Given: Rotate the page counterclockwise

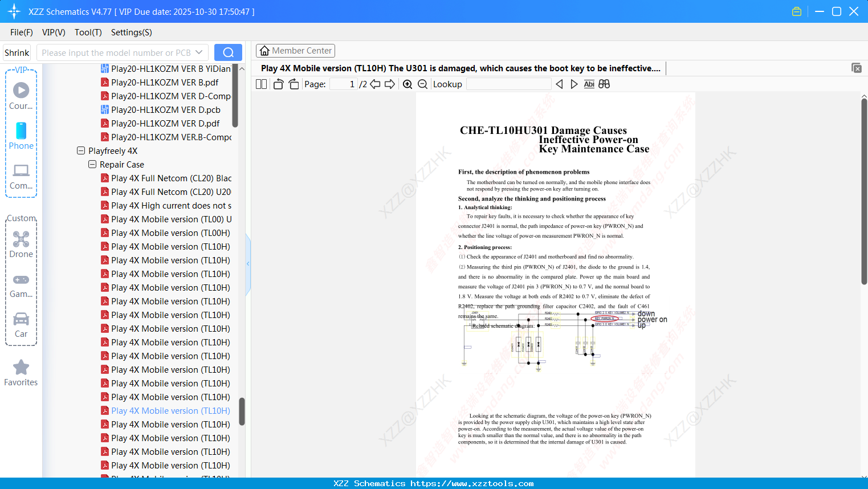Looking at the screenshot, I should (278, 84).
